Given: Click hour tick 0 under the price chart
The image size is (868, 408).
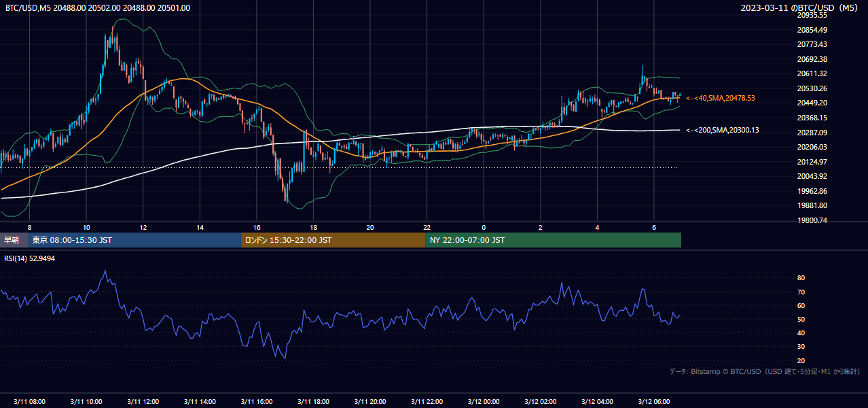Looking at the screenshot, I should [x=484, y=227].
